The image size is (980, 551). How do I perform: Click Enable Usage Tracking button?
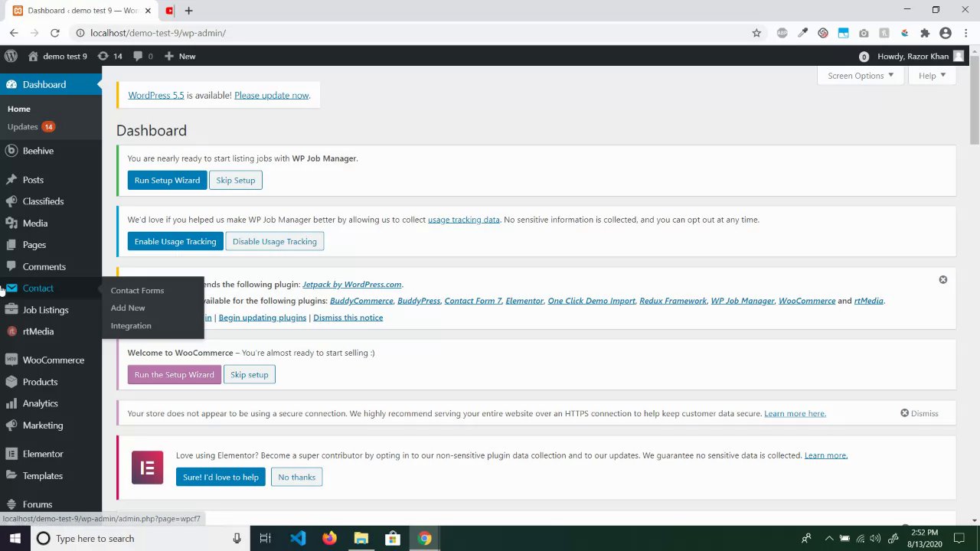[175, 241]
